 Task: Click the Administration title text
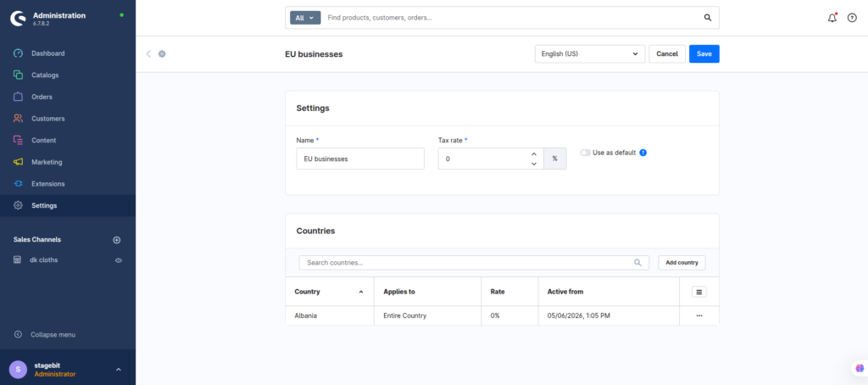(x=59, y=15)
